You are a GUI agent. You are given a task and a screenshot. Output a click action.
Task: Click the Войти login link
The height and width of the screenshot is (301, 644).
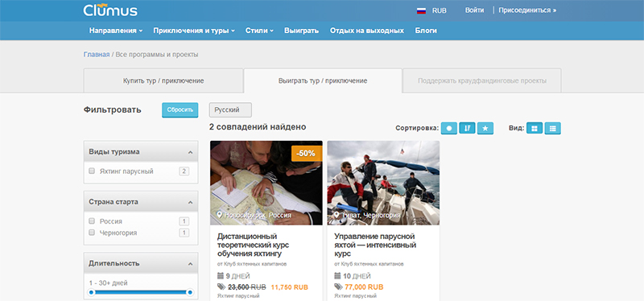point(474,10)
